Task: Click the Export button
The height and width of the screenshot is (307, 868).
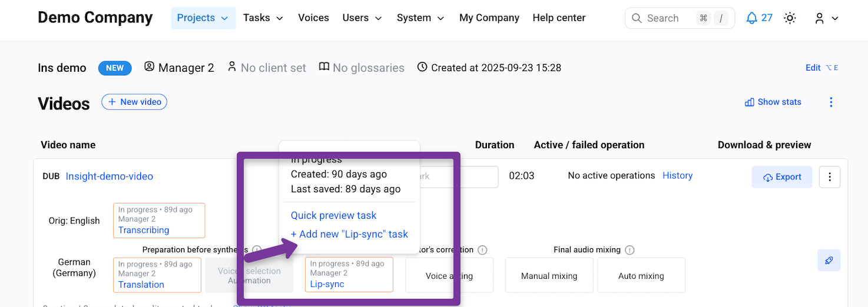Action: (782, 177)
